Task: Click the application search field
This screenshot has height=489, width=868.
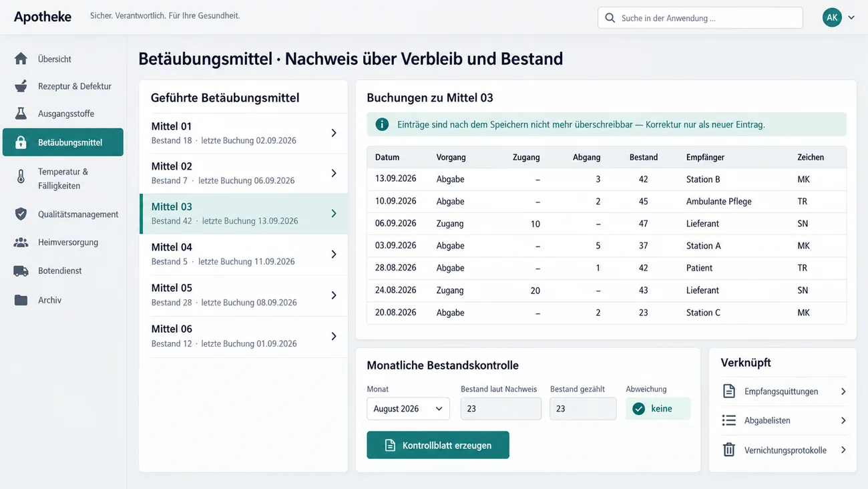Action: tap(700, 18)
